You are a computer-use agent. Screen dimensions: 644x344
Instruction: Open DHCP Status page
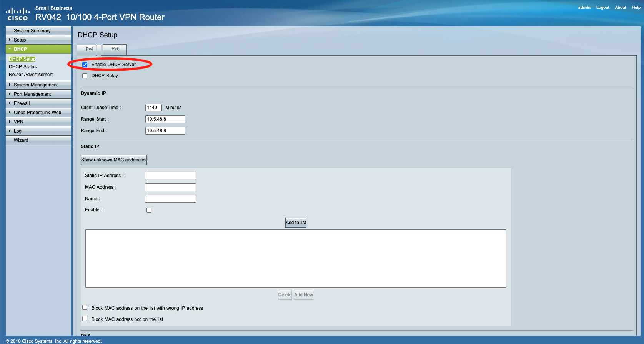click(x=23, y=67)
